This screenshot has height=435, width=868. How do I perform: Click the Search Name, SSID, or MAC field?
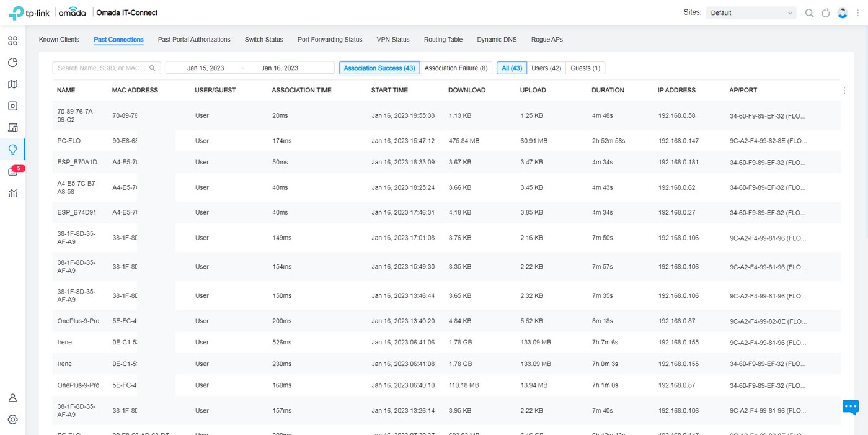(x=102, y=68)
